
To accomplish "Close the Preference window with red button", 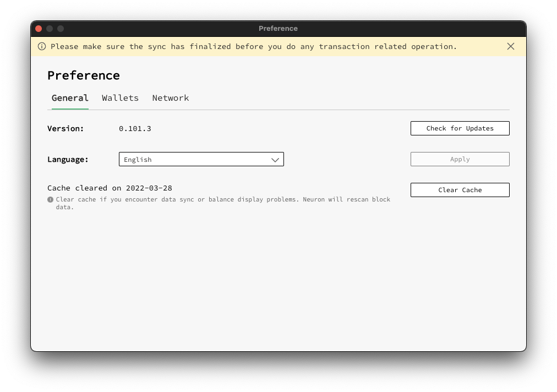I will [39, 29].
